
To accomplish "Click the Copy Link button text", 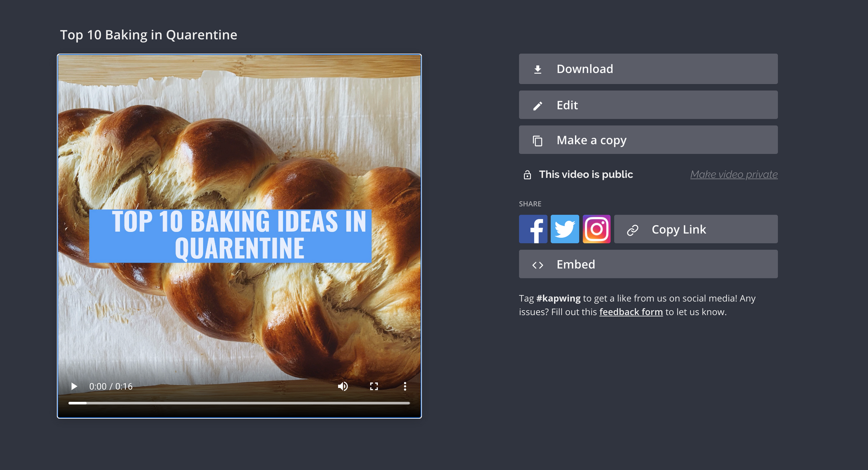I will pyautogui.click(x=679, y=230).
